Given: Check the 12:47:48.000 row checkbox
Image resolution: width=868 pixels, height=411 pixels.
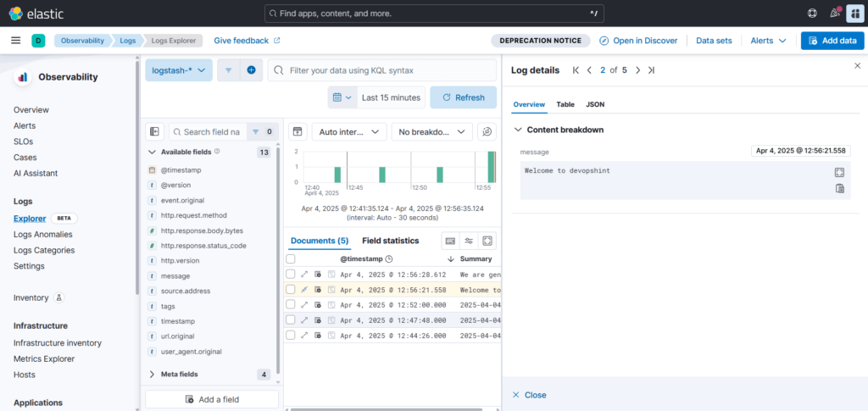Looking at the screenshot, I should pos(291,319).
